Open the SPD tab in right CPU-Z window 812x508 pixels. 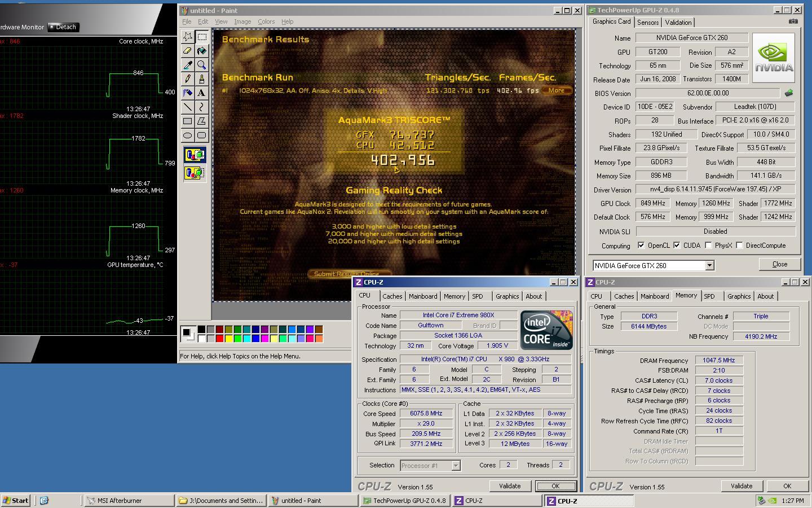[x=709, y=296]
